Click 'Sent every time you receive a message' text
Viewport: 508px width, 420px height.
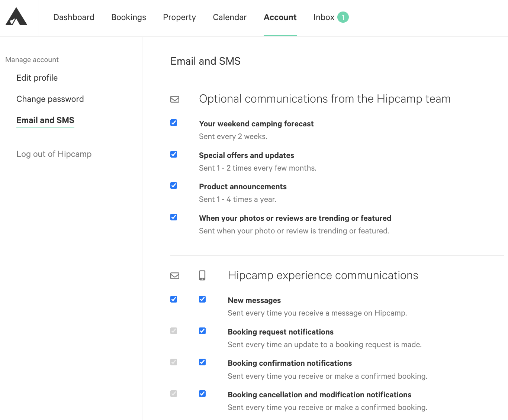(x=317, y=313)
